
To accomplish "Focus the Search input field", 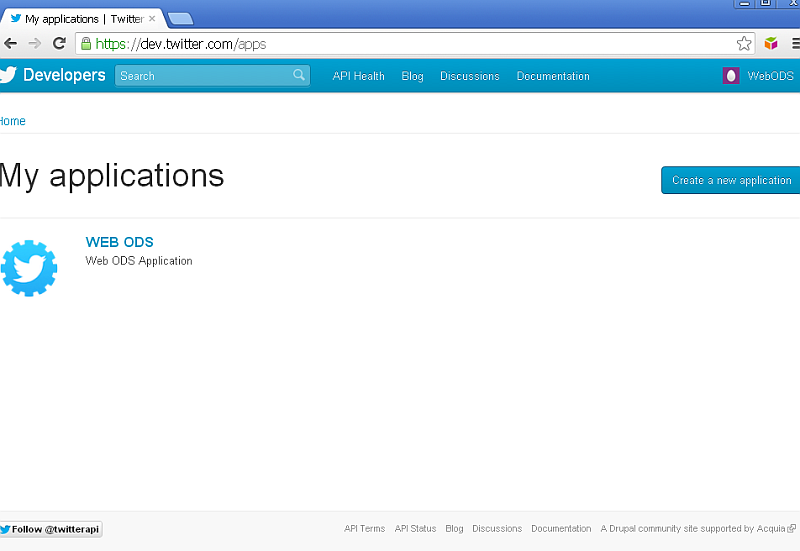I will pos(203,76).
